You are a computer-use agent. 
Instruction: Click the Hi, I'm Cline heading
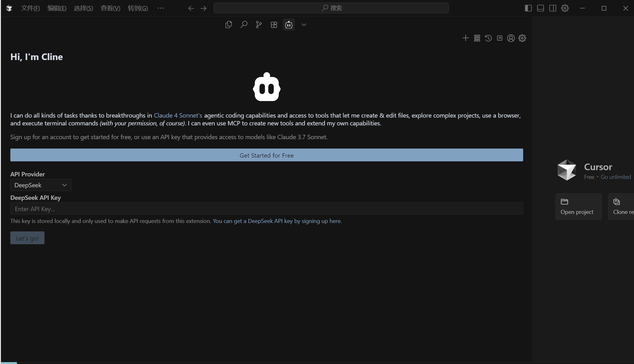pyautogui.click(x=36, y=57)
